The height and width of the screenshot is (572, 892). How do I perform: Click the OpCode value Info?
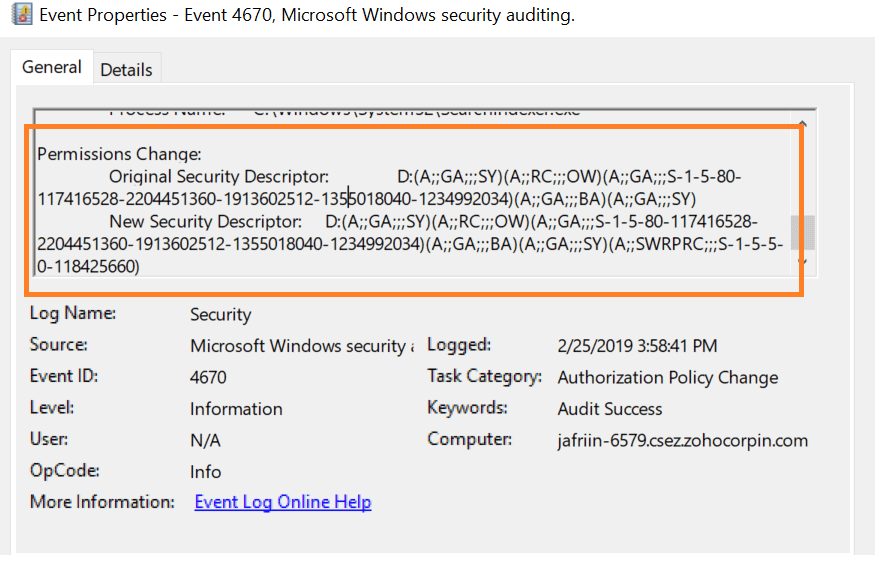[206, 472]
